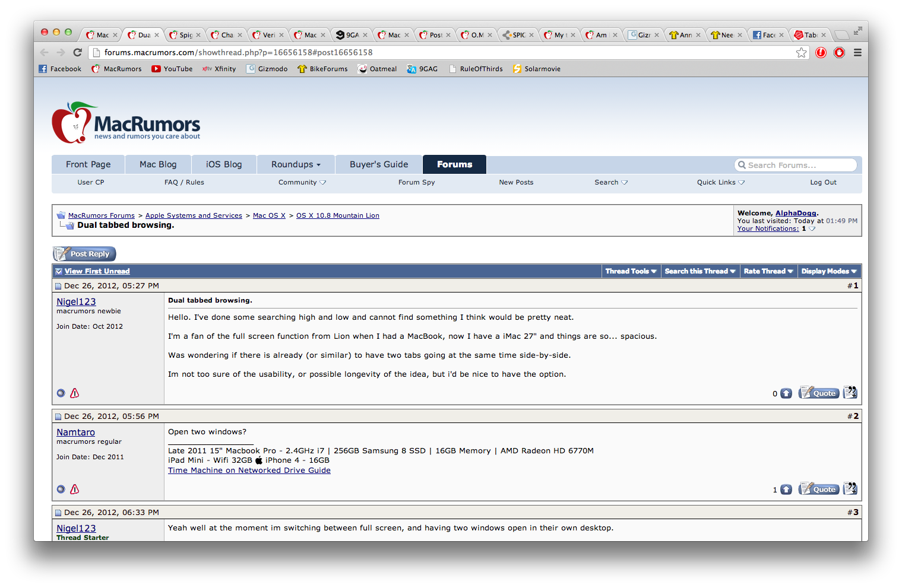Quote Nigel123's post #1
The height and width of the screenshot is (588, 902).
tap(819, 393)
